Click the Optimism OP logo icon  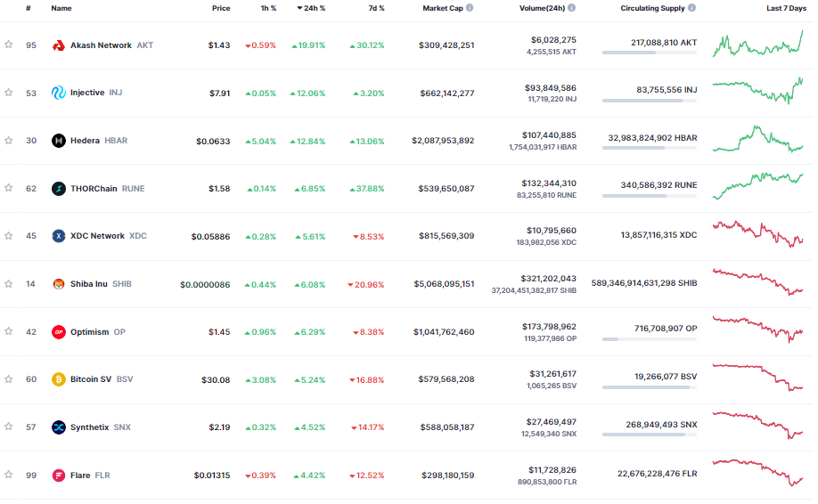click(x=59, y=332)
